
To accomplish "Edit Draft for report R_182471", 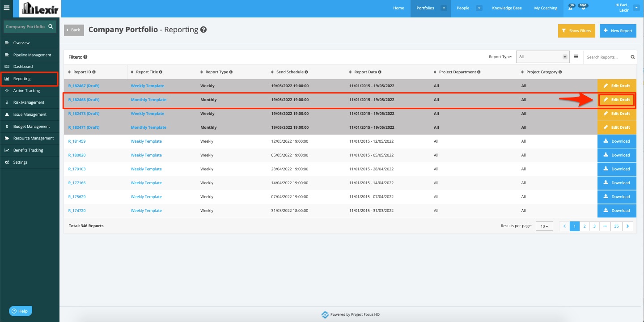I will pyautogui.click(x=617, y=127).
